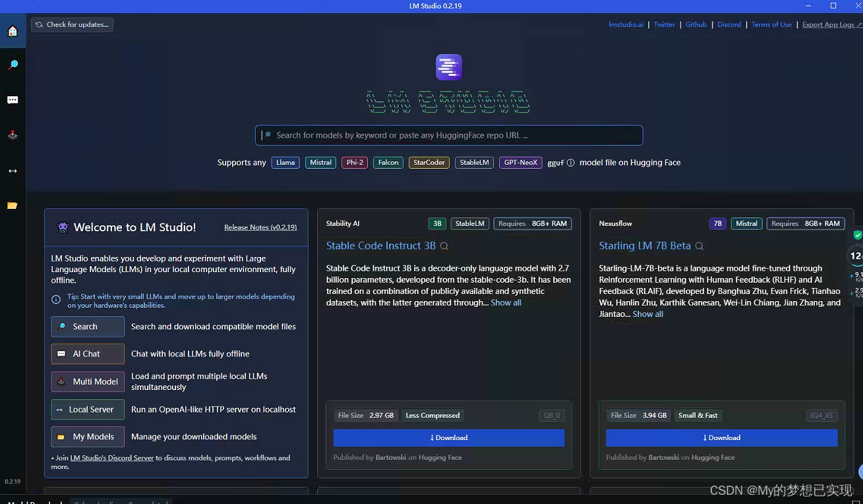The height and width of the screenshot is (504, 863).
Task: Click magnifier next to Stable Code Instruct 3B
Action: pyautogui.click(x=444, y=246)
